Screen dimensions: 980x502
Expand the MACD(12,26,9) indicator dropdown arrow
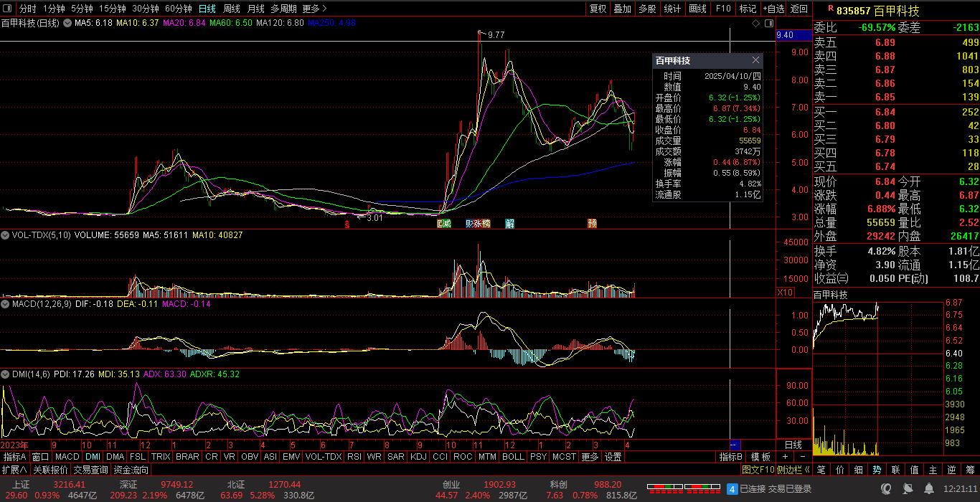click(5, 304)
